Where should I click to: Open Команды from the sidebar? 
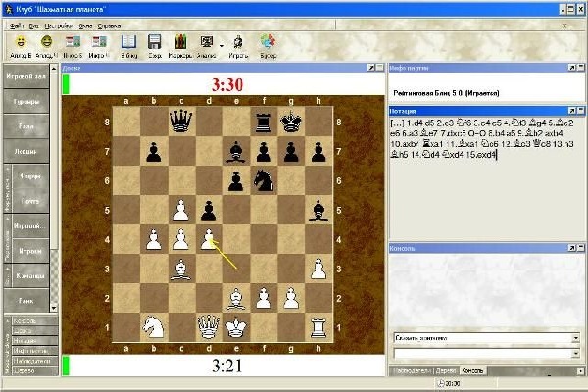[x=30, y=275]
